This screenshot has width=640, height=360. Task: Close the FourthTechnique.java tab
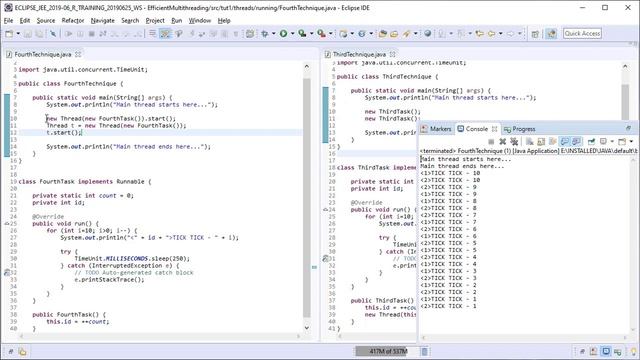coord(78,54)
